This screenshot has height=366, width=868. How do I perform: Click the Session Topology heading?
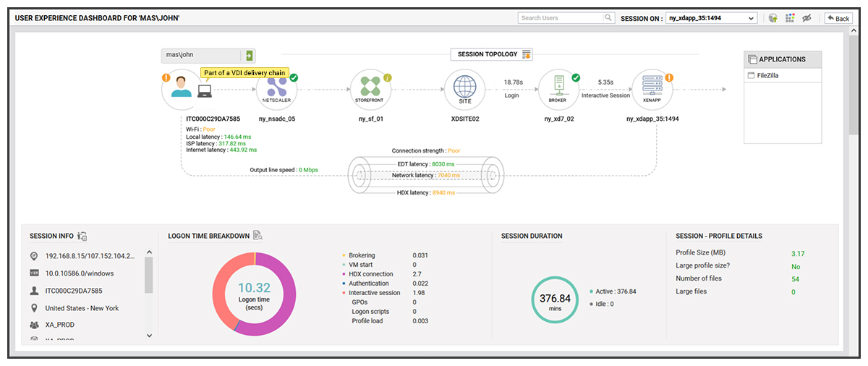tap(487, 54)
